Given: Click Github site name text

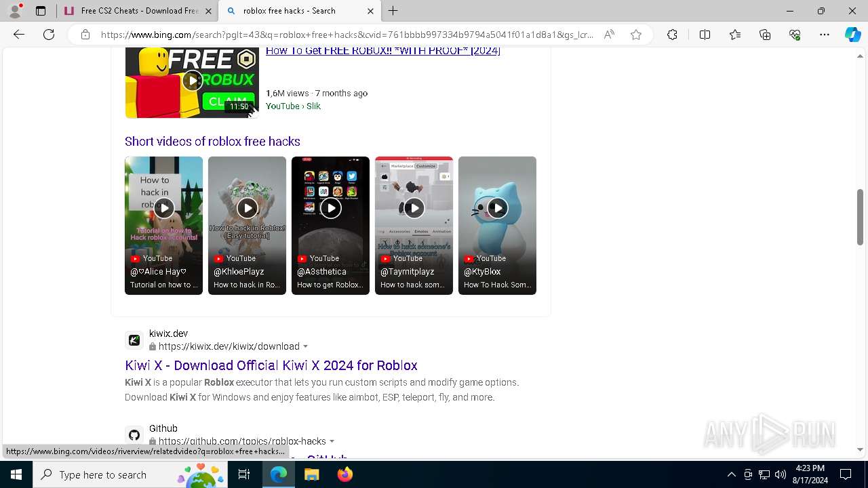Looking at the screenshot, I should tap(163, 428).
